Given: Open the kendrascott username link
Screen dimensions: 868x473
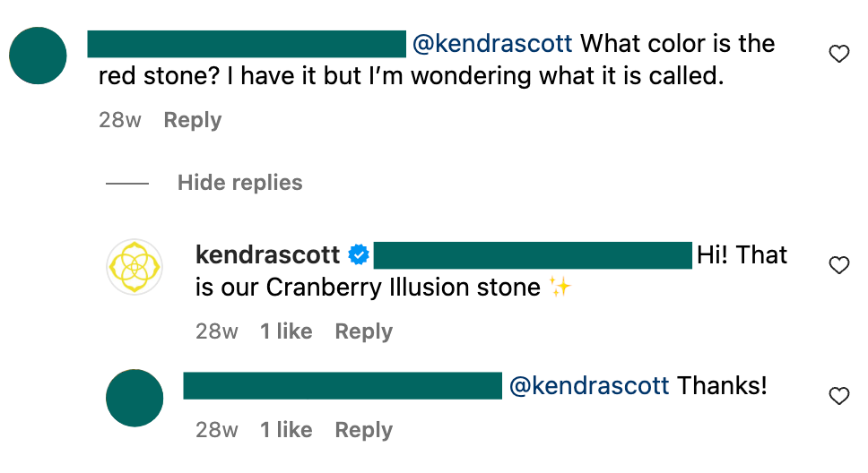Looking at the screenshot, I should [267, 255].
